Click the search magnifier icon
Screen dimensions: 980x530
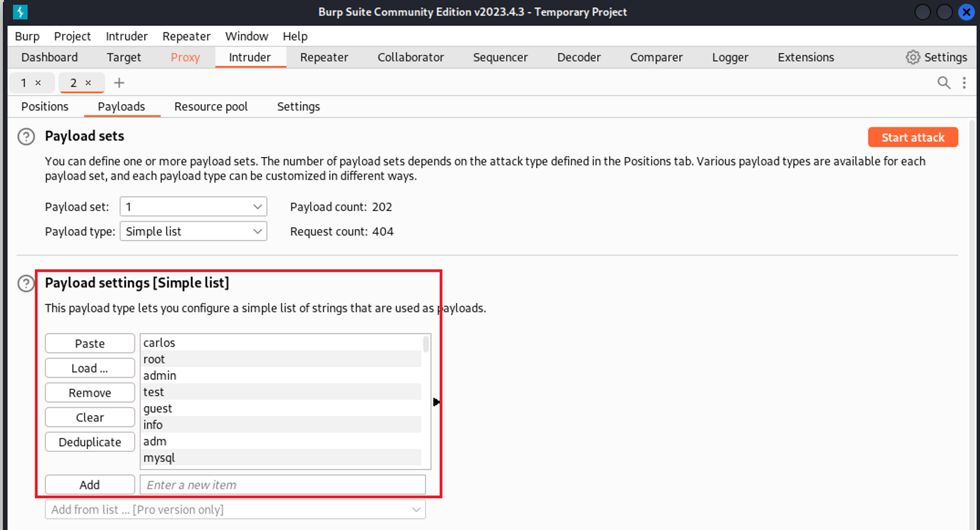pos(944,83)
